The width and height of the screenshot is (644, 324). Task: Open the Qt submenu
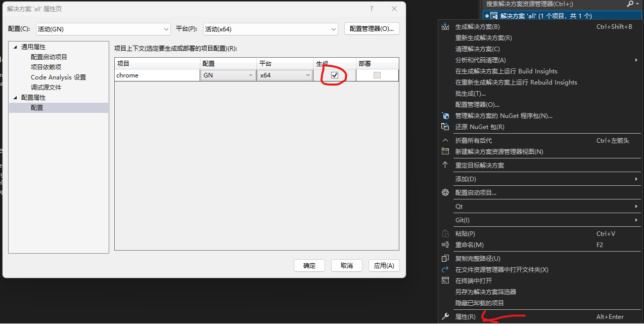505,206
